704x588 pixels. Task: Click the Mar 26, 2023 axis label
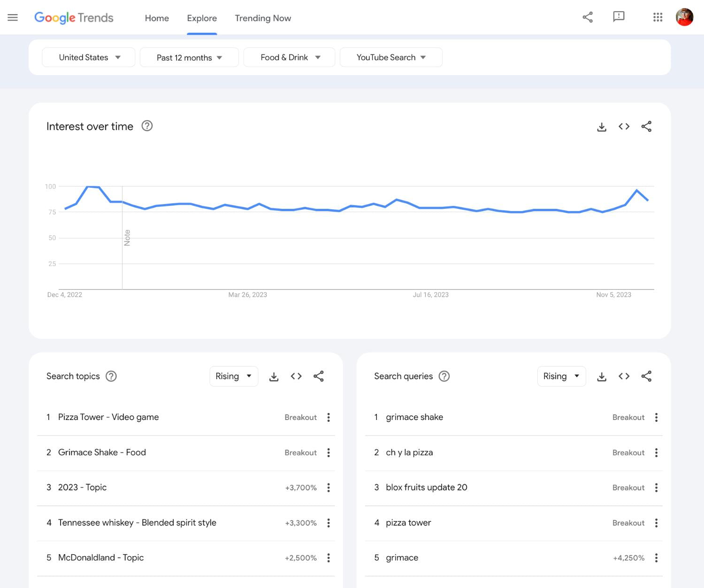(x=247, y=295)
